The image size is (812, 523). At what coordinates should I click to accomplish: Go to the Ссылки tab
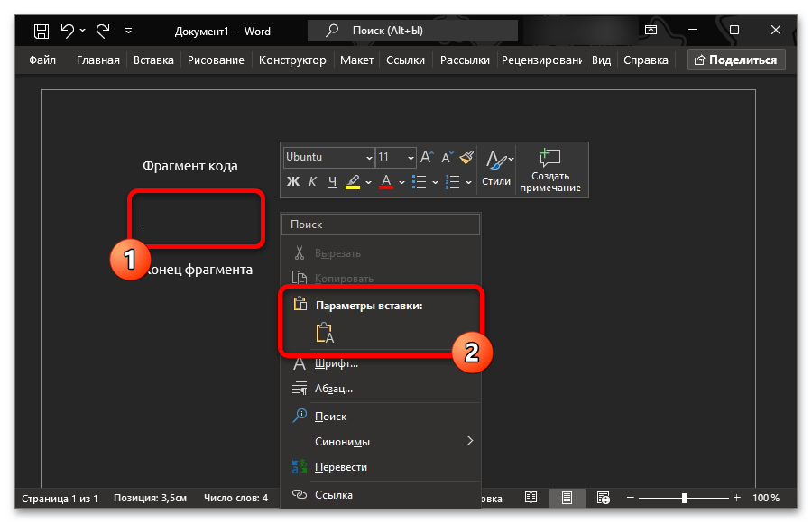405,60
